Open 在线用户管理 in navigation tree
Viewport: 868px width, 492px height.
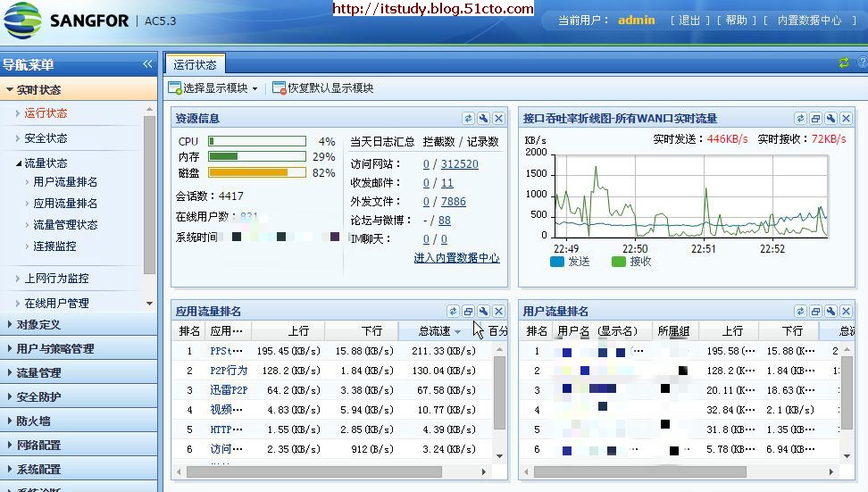click(x=56, y=304)
